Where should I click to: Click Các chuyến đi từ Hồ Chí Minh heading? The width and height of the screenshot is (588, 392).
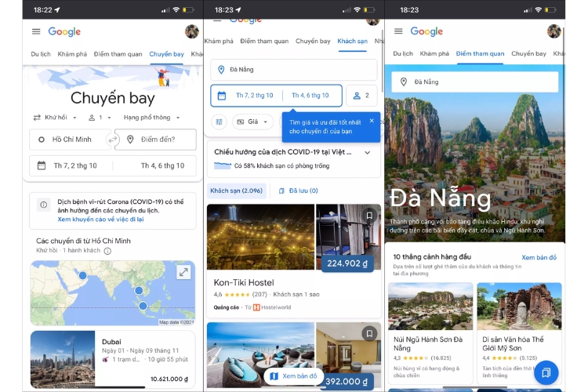coord(83,241)
